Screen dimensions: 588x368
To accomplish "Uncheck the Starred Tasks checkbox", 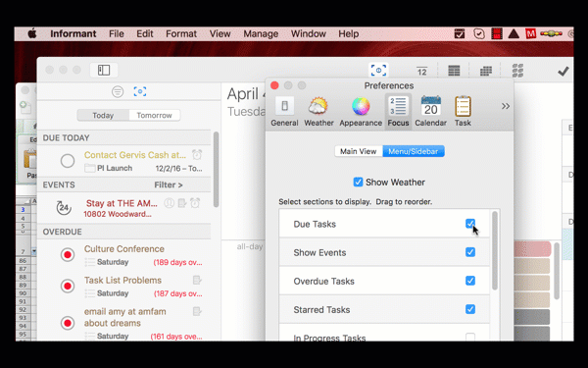I will (x=470, y=309).
